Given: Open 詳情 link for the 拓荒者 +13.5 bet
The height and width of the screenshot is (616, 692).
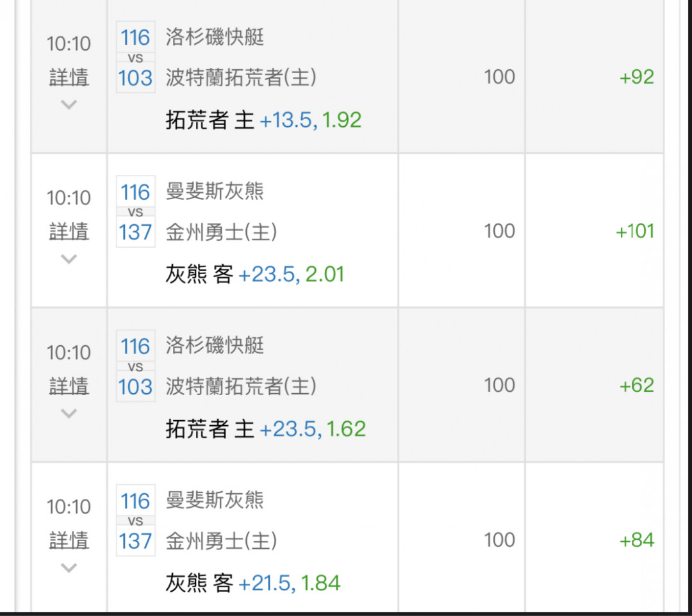Looking at the screenshot, I should coord(69,77).
